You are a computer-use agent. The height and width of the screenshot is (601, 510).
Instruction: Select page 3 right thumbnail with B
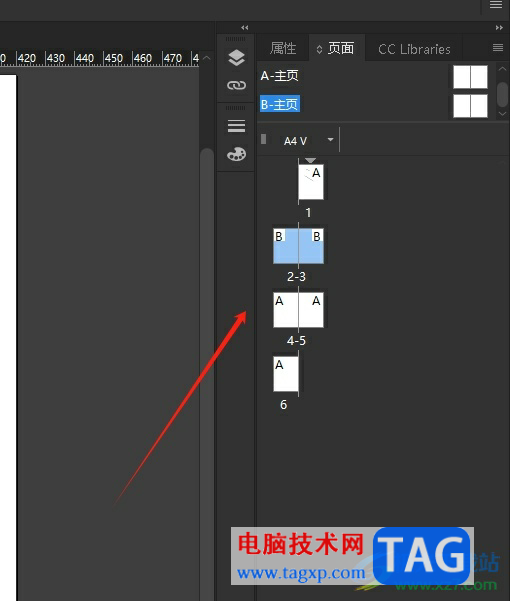pyautogui.click(x=311, y=246)
